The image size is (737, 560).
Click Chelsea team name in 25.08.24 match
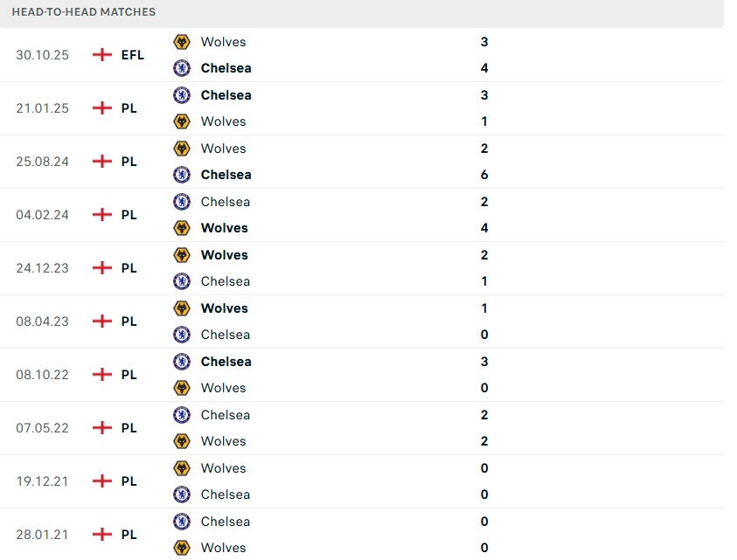[226, 175]
